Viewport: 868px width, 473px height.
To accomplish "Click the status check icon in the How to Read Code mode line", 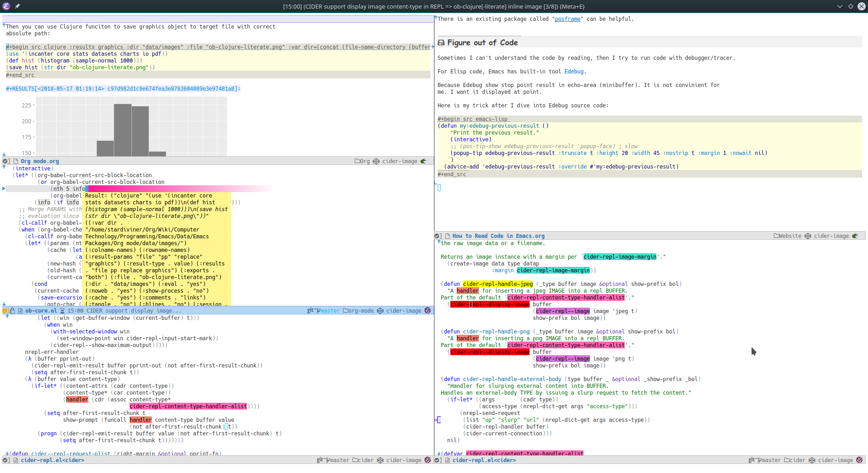I will (437, 236).
